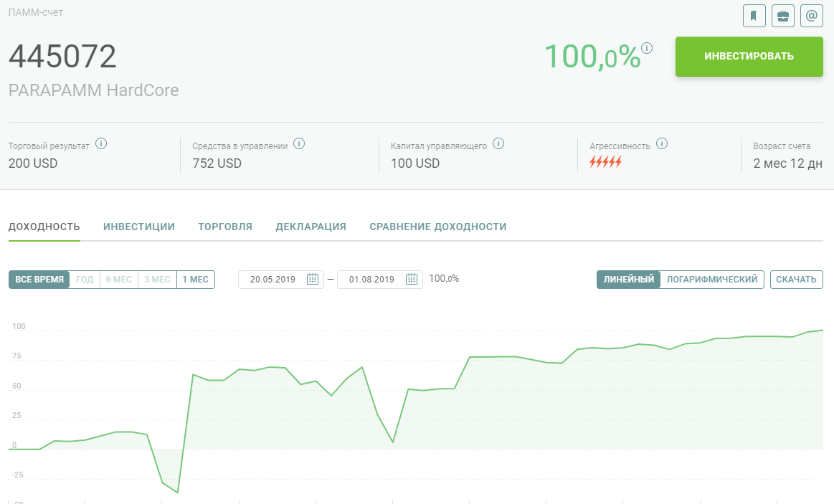Click the bookmark icon at top right
The image size is (834, 504).
coord(754,16)
